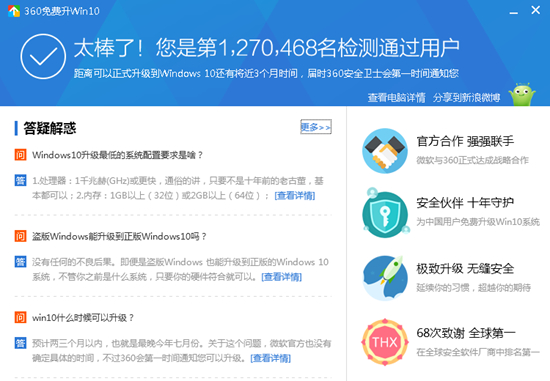550x381 pixels.
Task: Click the handshake partnership icon
Action: pos(385,151)
